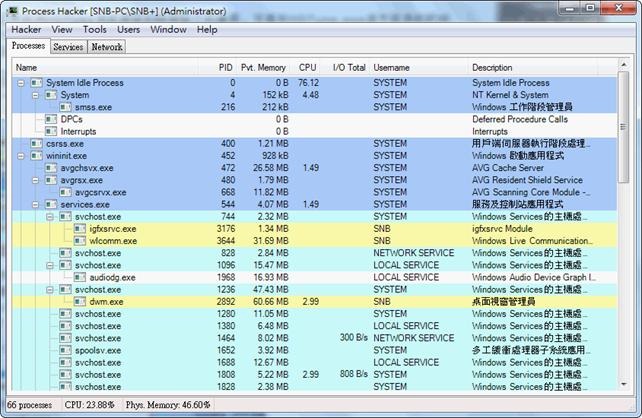
Task: Open the Hacker menu
Action: 26,30
